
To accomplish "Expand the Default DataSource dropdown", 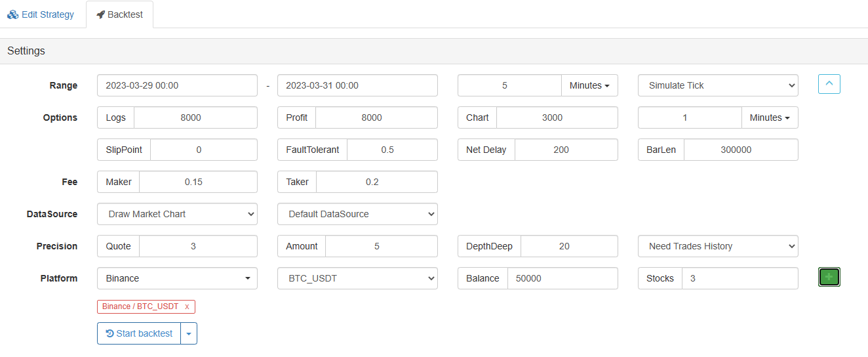I will pyautogui.click(x=357, y=214).
